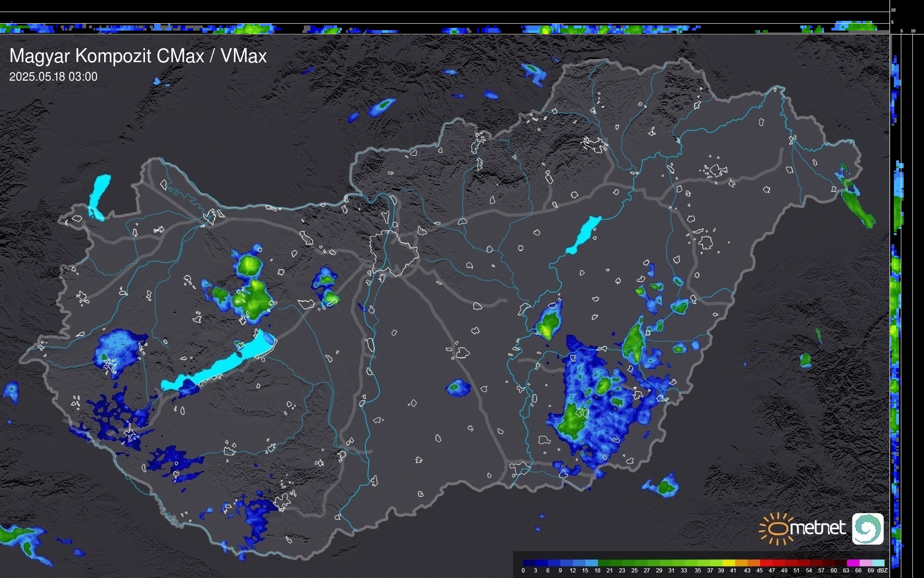Click the 2025.05.18 03:00 timestamp

tap(53, 77)
